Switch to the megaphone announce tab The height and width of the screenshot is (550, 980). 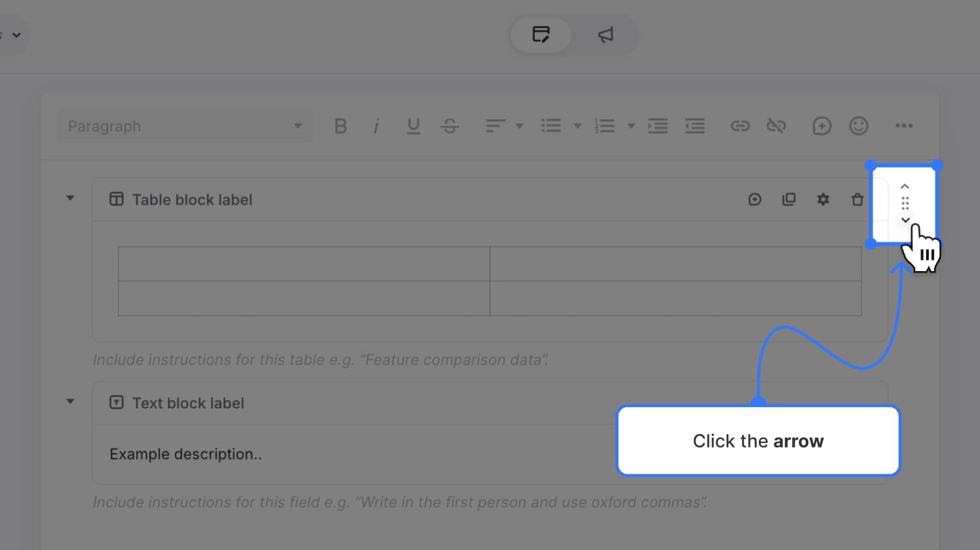pyautogui.click(x=605, y=35)
